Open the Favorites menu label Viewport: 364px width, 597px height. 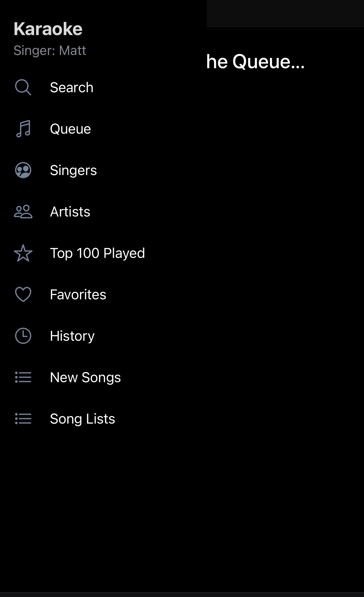[78, 295]
